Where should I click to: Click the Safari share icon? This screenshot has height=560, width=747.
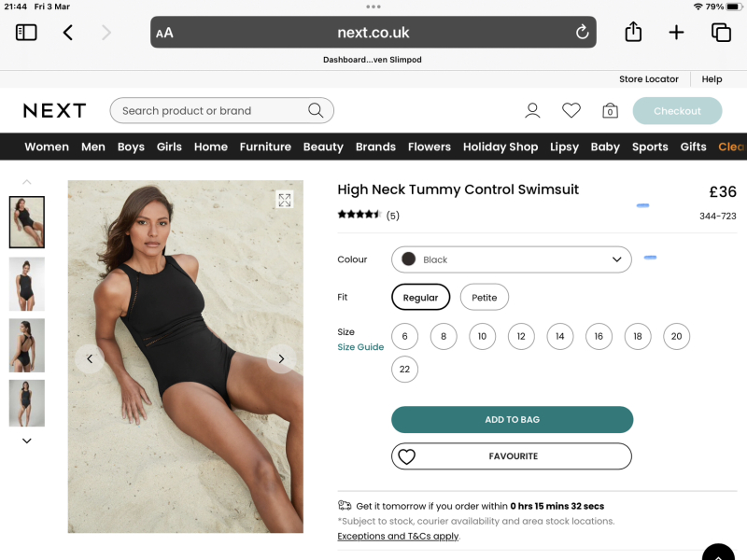coord(632,32)
